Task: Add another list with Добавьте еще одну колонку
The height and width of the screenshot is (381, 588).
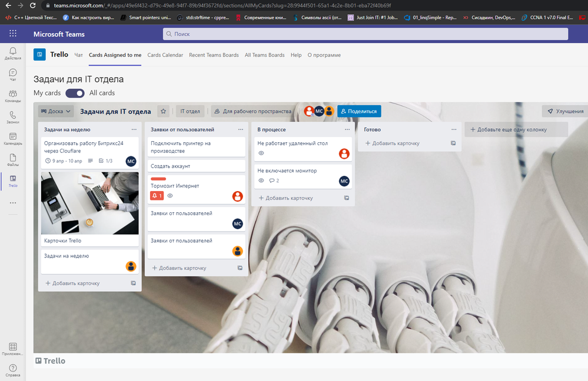Action: [x=516, y=129]
